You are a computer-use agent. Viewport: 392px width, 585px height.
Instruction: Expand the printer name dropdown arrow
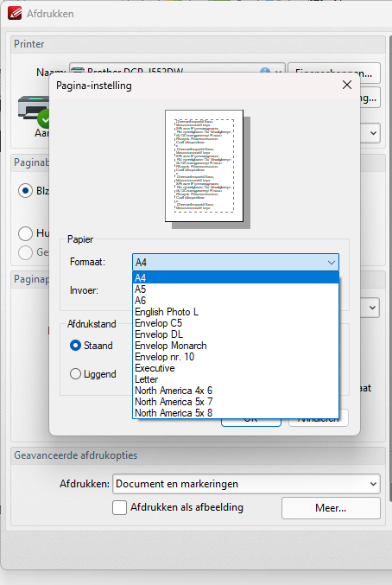point(278,71)
